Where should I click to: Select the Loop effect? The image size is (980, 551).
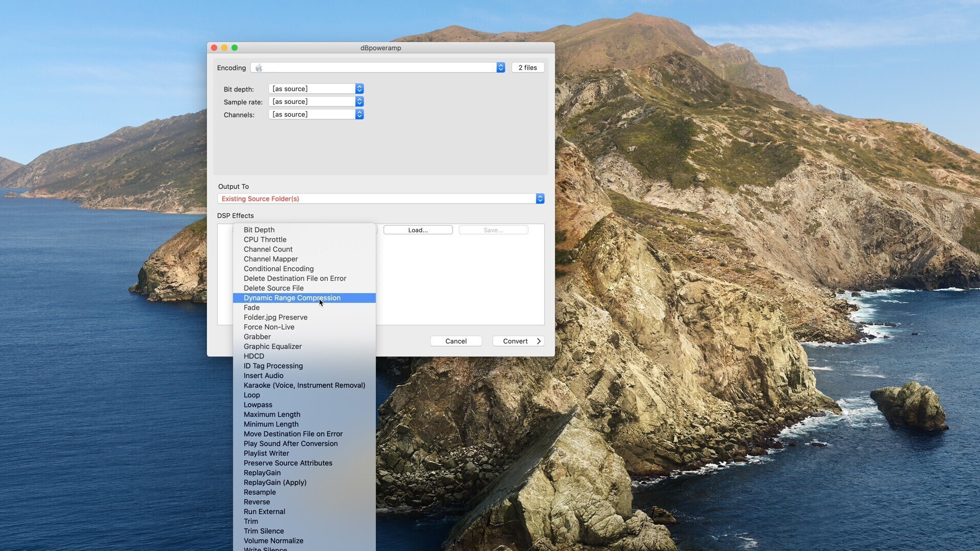tap(304, 395)
